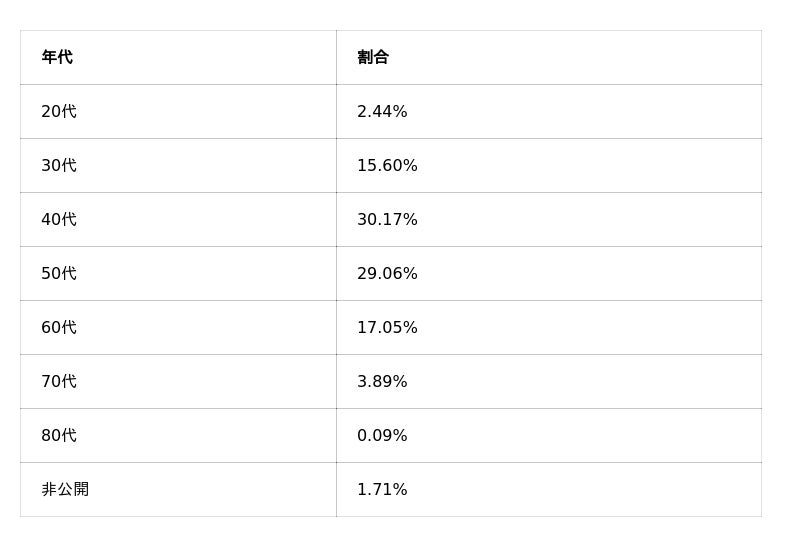The width and height of the screenshot is (800, 547).
Task: Select the 2.44% percentage cell
Action: (x=382, y=112)
